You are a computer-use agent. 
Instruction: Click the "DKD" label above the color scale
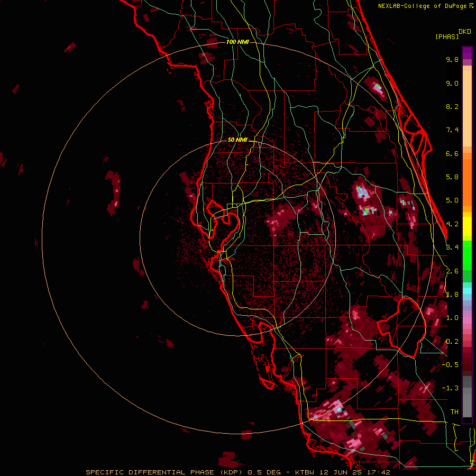[465, 32]
